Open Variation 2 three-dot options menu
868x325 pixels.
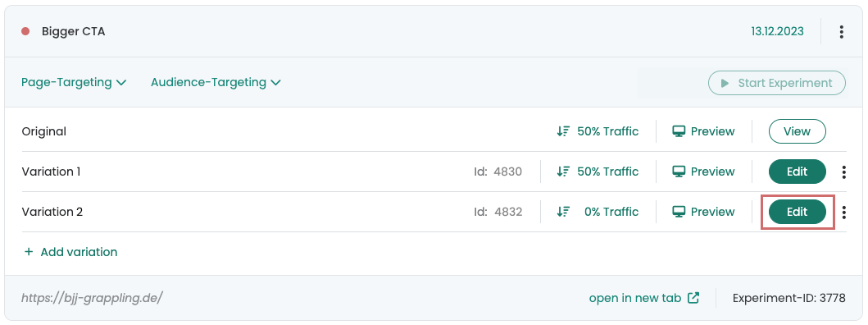(x=843, y=212)
